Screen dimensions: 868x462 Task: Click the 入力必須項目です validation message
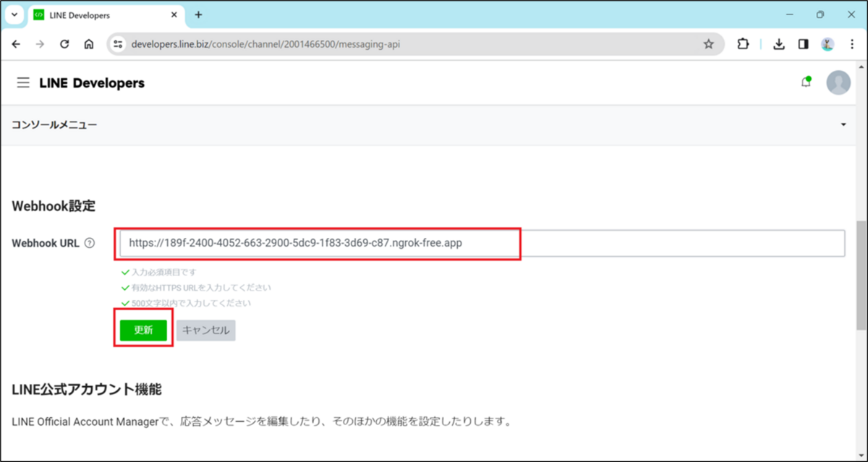163,273
